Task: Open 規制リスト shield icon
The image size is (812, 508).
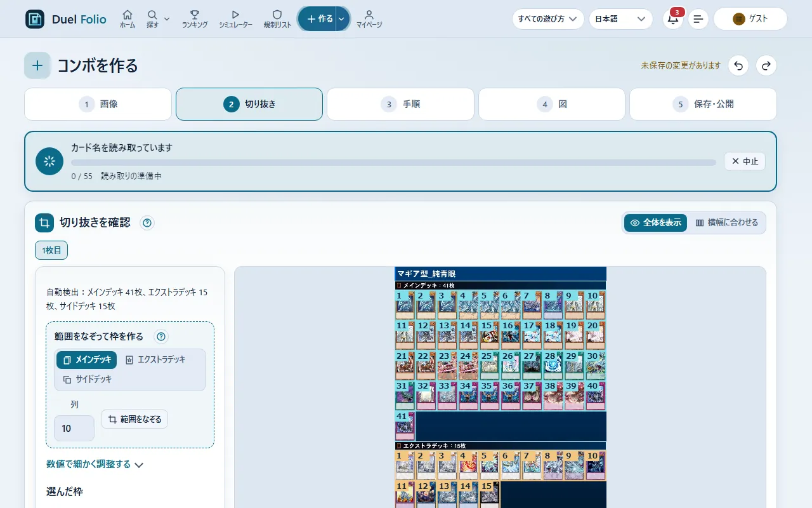Action: [277, 15]
